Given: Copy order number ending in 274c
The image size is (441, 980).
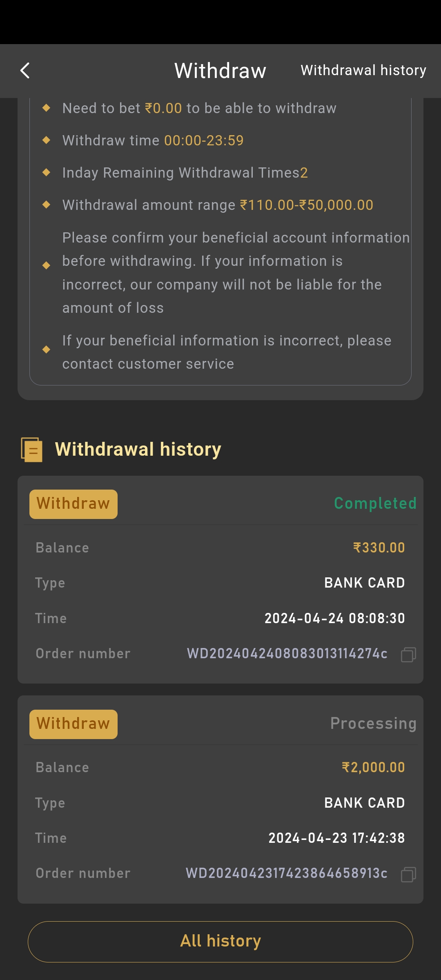Looking at the screenshot, I should (408, 655).
